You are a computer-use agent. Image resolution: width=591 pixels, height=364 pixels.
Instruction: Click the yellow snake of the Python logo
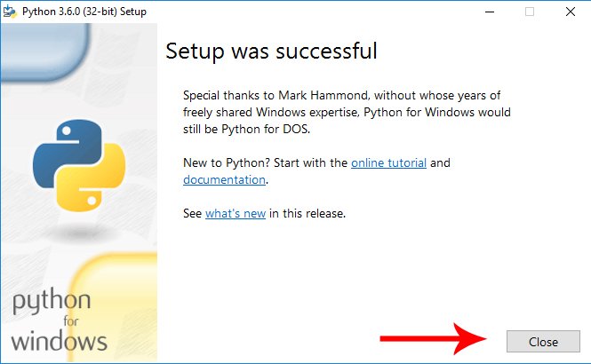coord(92,178)
